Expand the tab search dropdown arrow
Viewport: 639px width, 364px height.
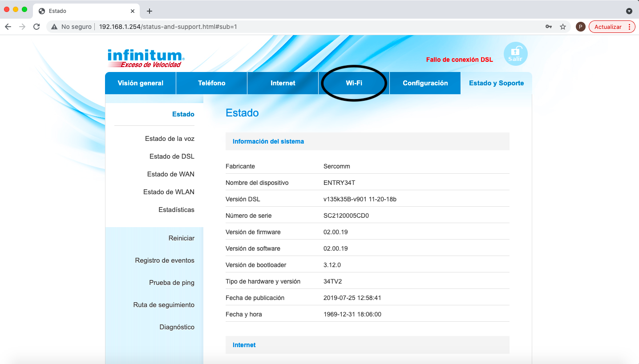(629, 11)
